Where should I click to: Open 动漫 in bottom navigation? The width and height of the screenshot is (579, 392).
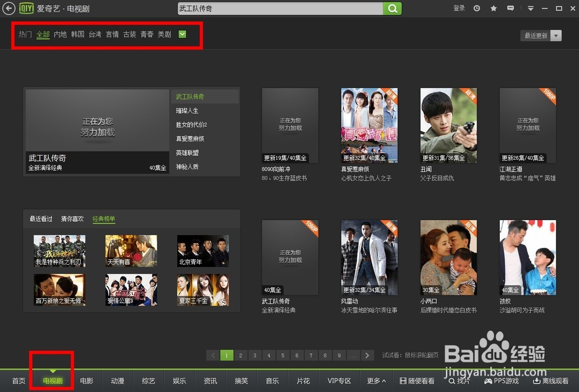coord(118,380)
